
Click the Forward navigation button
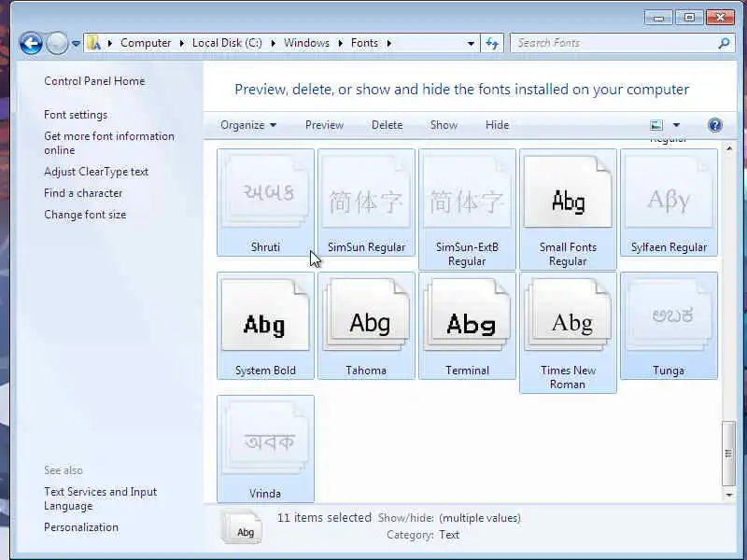tap(57, 43)
